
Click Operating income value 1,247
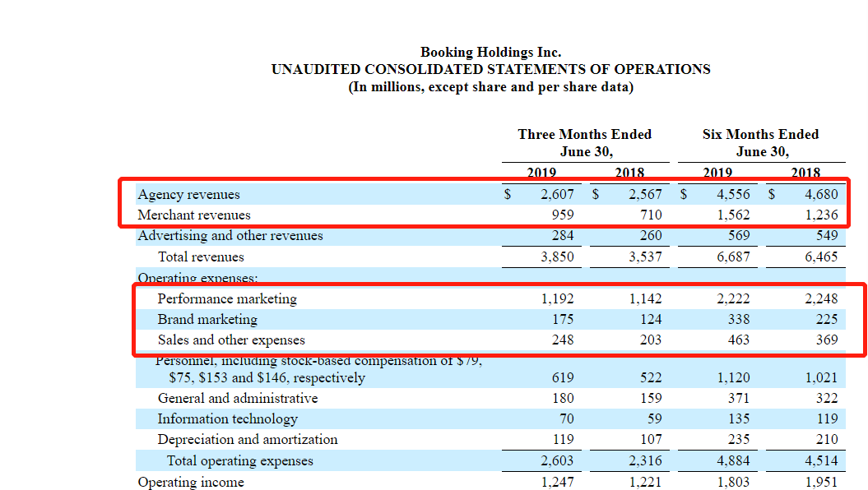coord(558,483)
